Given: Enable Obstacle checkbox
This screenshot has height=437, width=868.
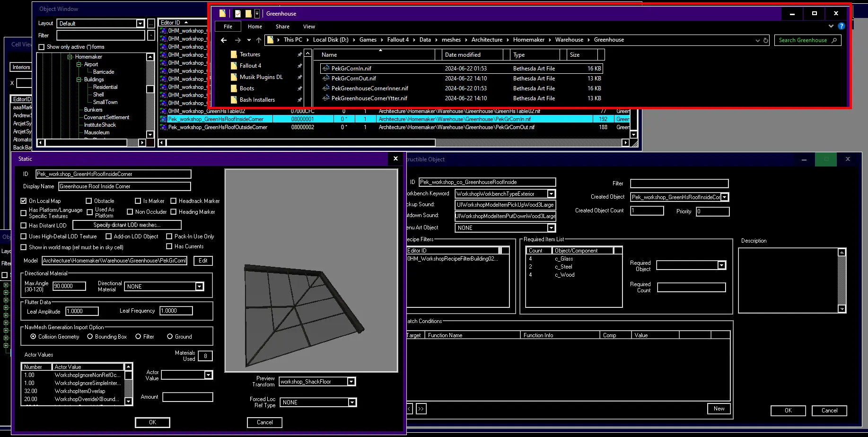Looking at the screenshot, I should click(x=88, y=201).
